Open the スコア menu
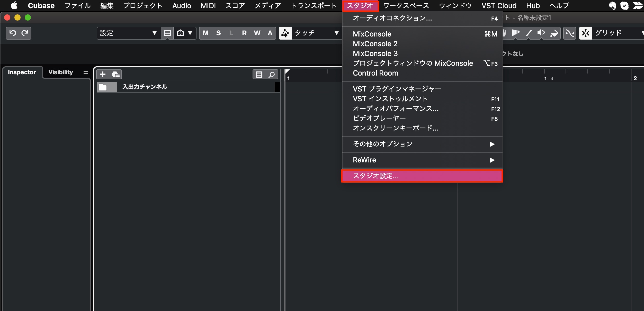 [x=235, y=6]
